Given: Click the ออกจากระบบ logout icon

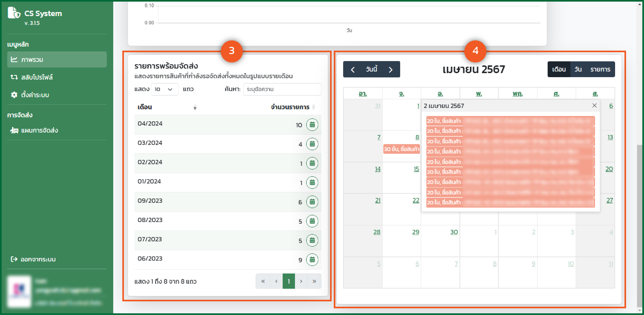Looking at the screenshot, I should pos(14,259).
